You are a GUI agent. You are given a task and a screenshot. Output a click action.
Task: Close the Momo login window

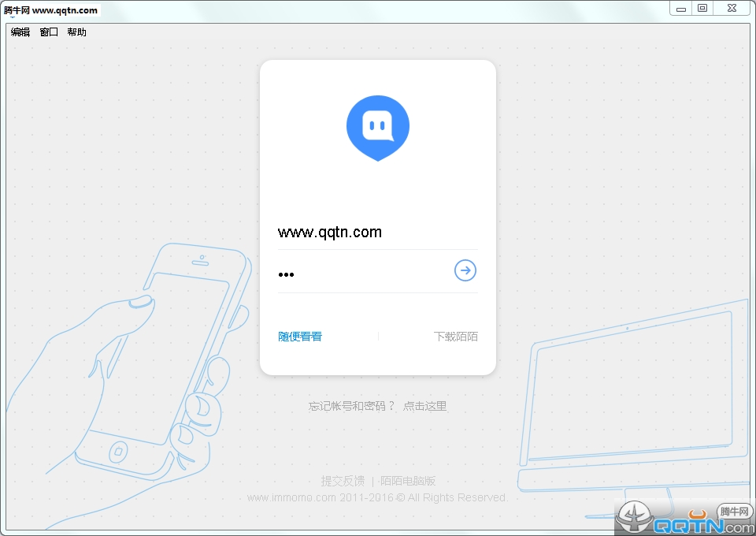click(x=732, y=9)
